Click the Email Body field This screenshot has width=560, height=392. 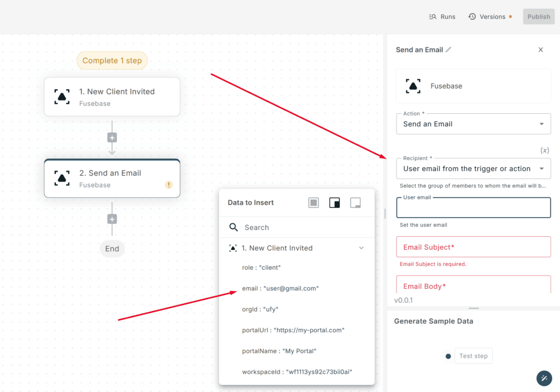(473, 285)
